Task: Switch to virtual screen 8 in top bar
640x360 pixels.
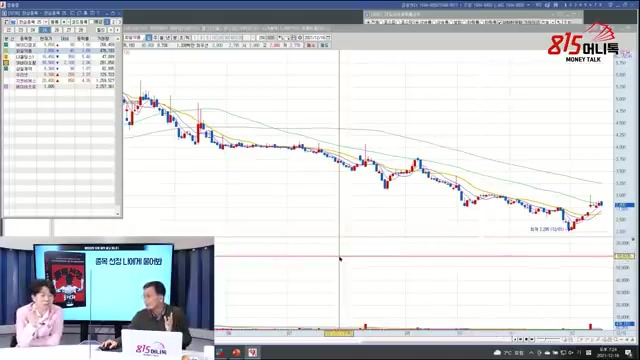Action: tap(600, 5)
